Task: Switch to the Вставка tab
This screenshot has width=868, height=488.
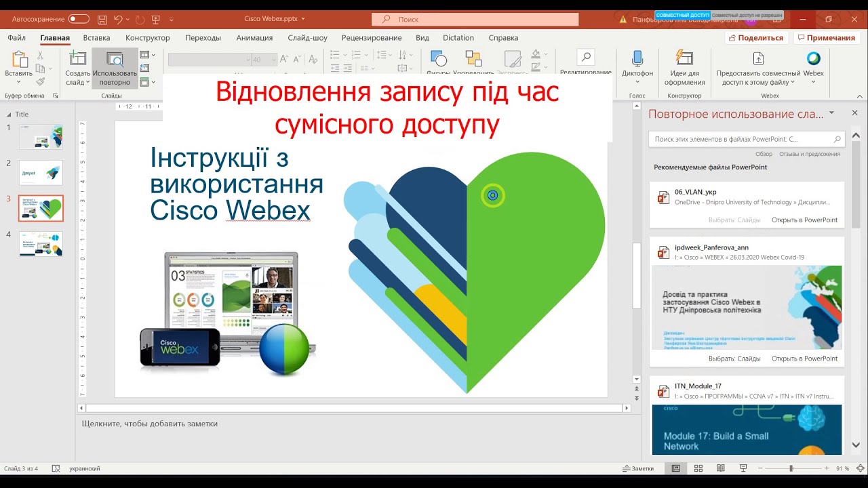Action: click(x=96, y=38)
